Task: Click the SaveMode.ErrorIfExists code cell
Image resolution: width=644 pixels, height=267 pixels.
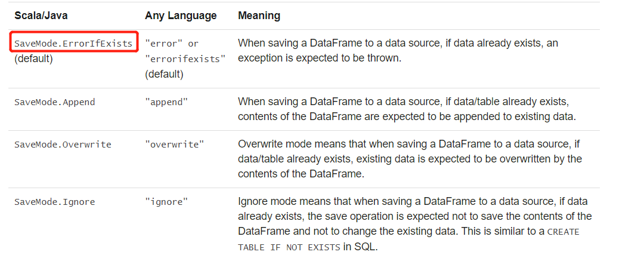Action: [x=73, y=43]
